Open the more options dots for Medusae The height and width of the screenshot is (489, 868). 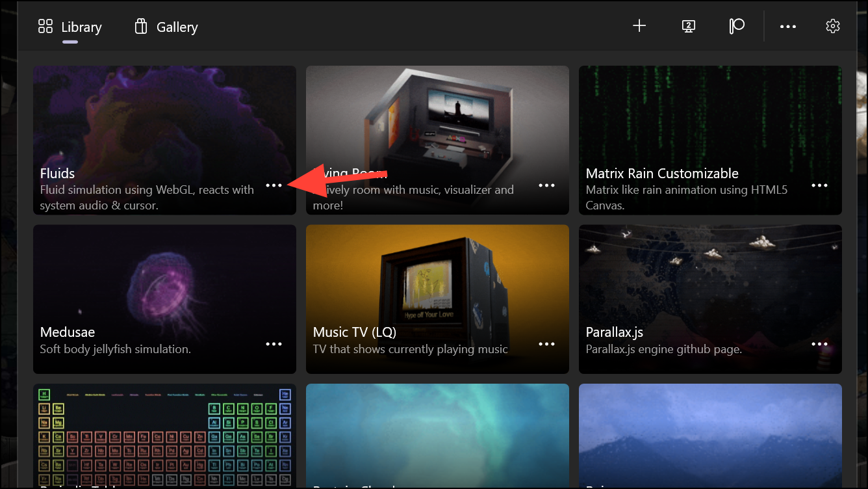click(x=274, y=344)
